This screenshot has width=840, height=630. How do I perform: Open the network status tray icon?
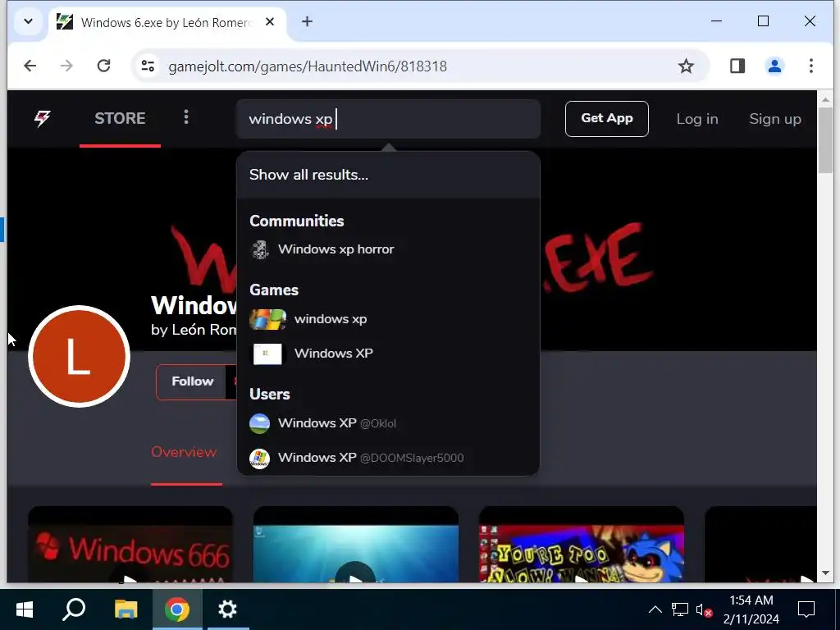pyautogui.click(x=680, y=609)
